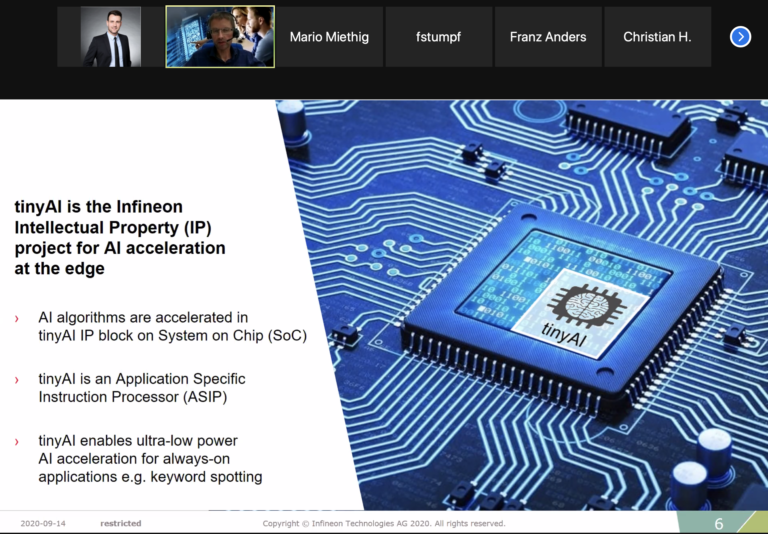Click the red chevron beside ASIP bullet
Viewport: 768px width, 534px height.
click(x=17, y=380)
